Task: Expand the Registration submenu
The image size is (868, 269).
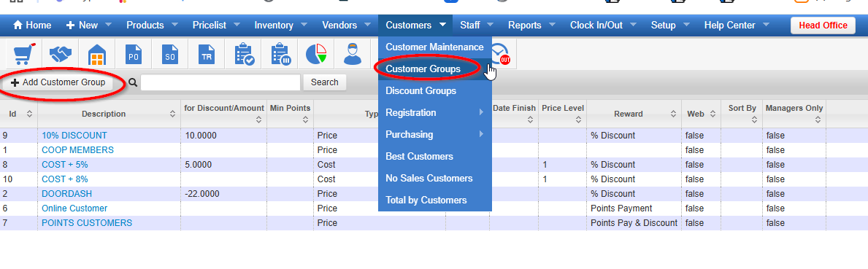Action: click(434, 113)
